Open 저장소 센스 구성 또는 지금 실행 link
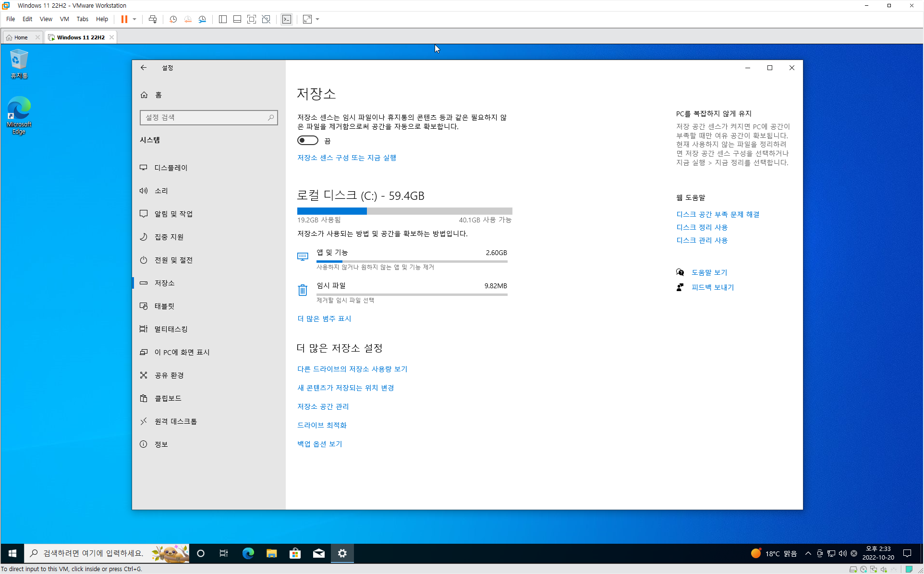The image size is (924, 574). [346, 158]
